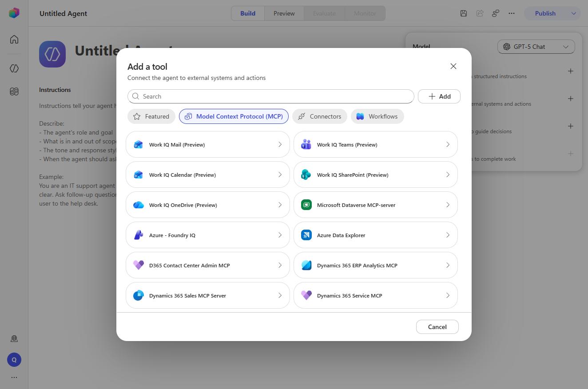The height and width of the screenshot is (389, 588).
Task: Click the user avatar Q in sidebar
Action: 14,360
